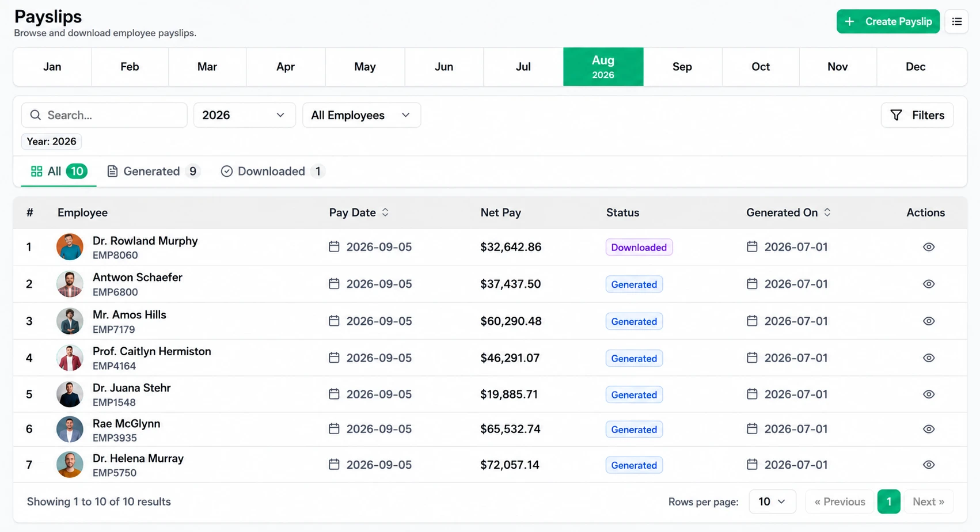Select the Sep month tab

(x=682, y=67)
